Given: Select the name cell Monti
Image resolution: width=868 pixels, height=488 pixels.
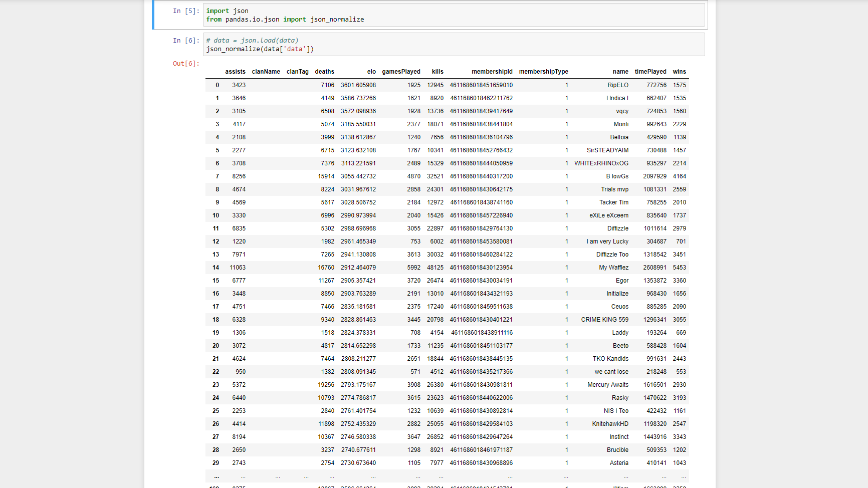Looking at the screenshot, I should coord(621,124).
